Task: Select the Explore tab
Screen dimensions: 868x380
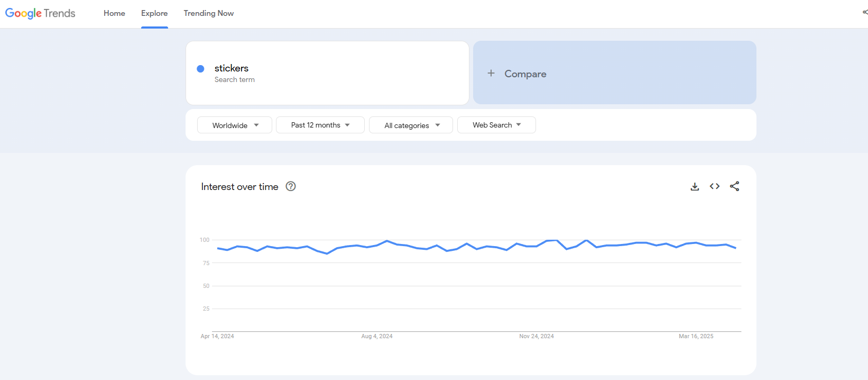Action: click(x=154, y=13)
